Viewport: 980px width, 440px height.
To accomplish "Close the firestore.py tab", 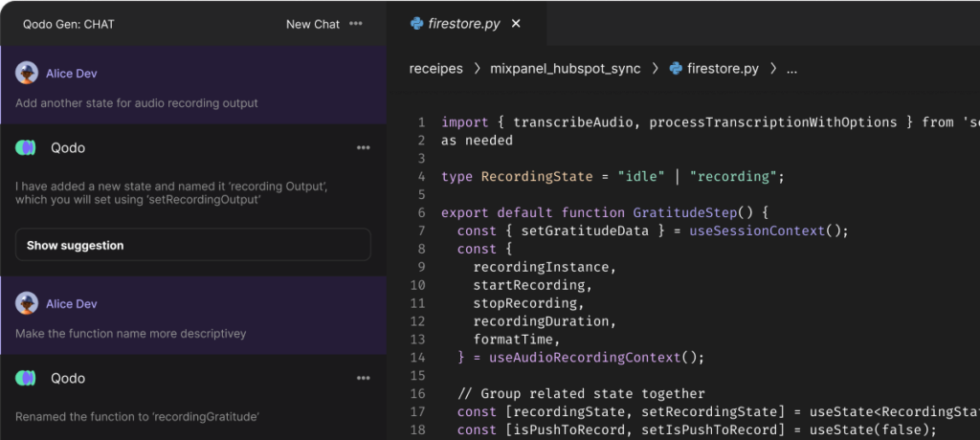I will tap(516, 24).
